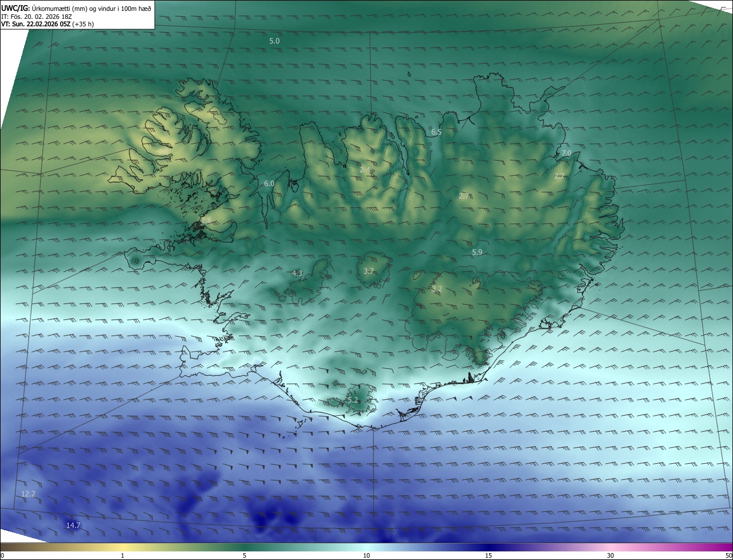733x560 pixels.
Task: Pick the 2.4 value label
Action: click(x=365, y=170)
